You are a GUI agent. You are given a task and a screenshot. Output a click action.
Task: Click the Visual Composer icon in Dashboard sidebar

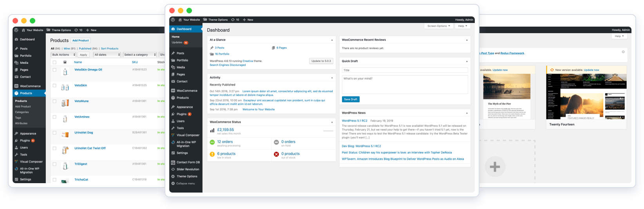[173, 135]
